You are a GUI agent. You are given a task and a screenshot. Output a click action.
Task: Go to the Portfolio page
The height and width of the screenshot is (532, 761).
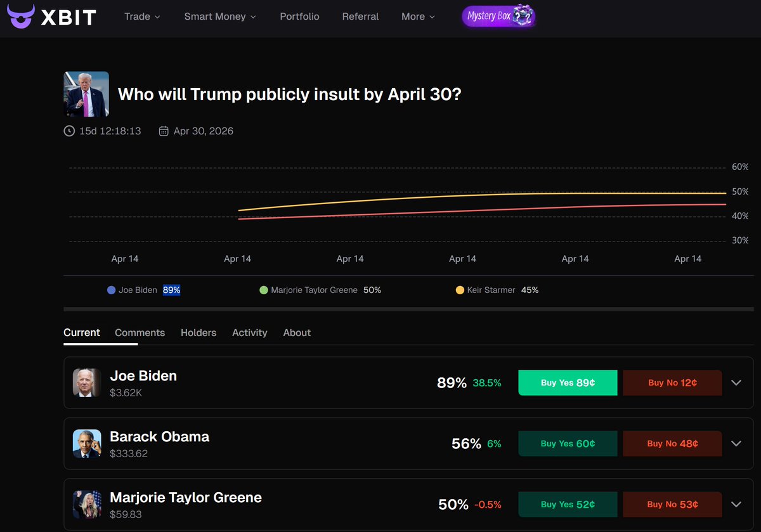coord(299,16)
